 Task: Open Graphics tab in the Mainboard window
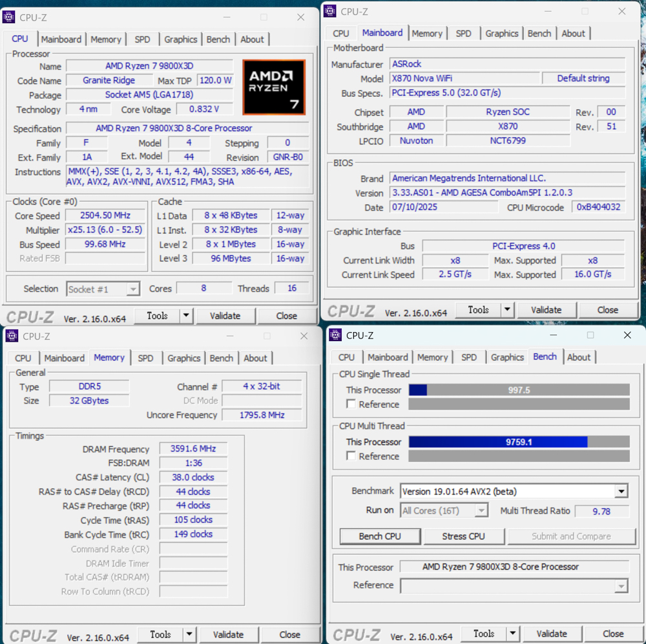501,34
